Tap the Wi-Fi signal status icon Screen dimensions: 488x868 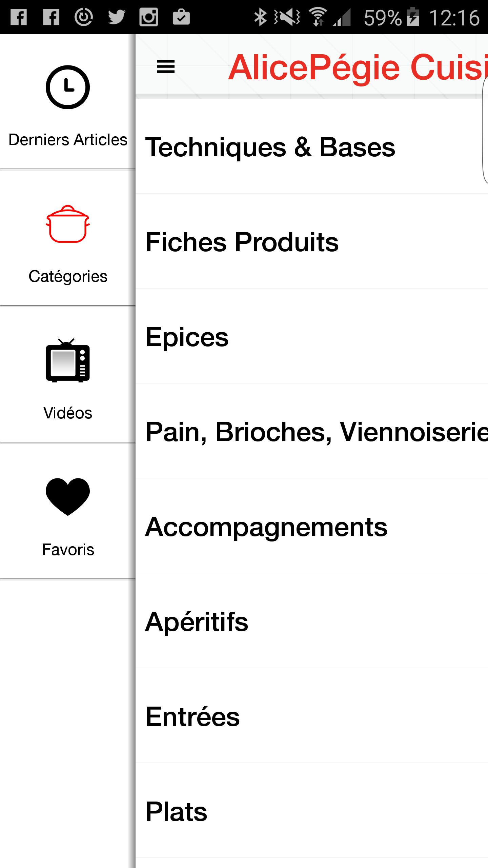(318, 17)
